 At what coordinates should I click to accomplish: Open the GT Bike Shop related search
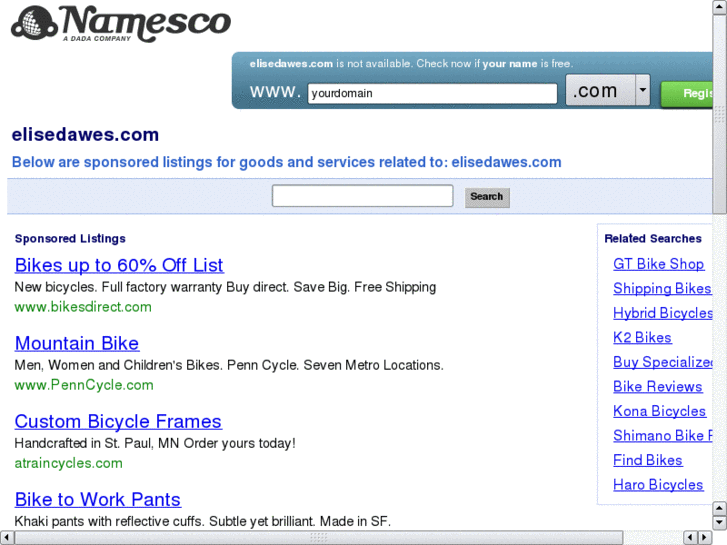[659, 264]
